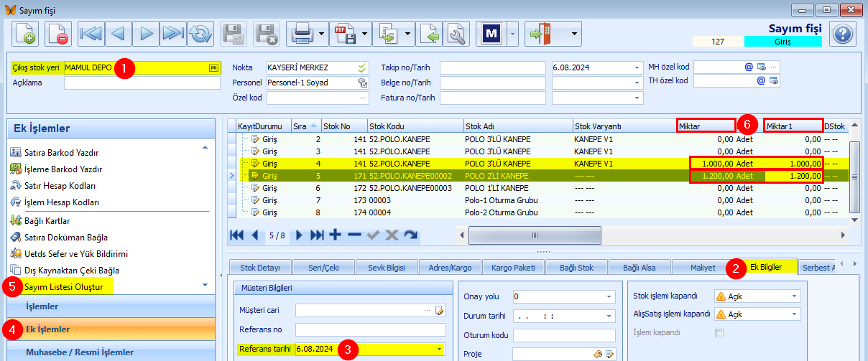Click lookup icon in Çıkış stok yeri field

213,67
